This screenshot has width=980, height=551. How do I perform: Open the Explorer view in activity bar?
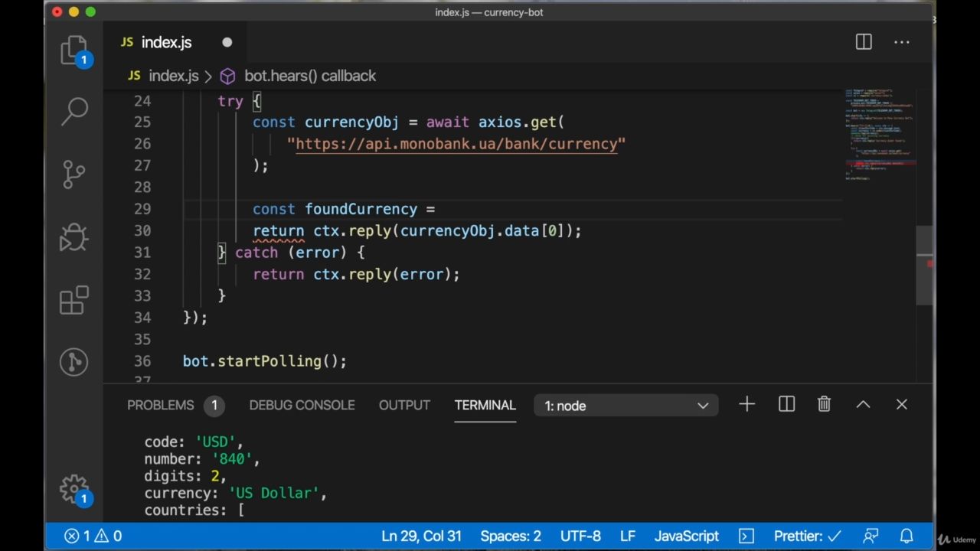coord(74,51)
